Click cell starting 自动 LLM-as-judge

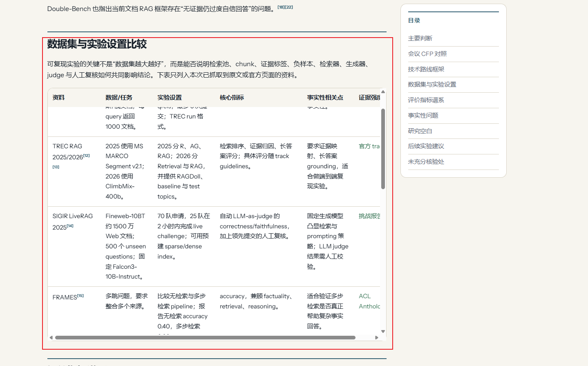(255, 226)
